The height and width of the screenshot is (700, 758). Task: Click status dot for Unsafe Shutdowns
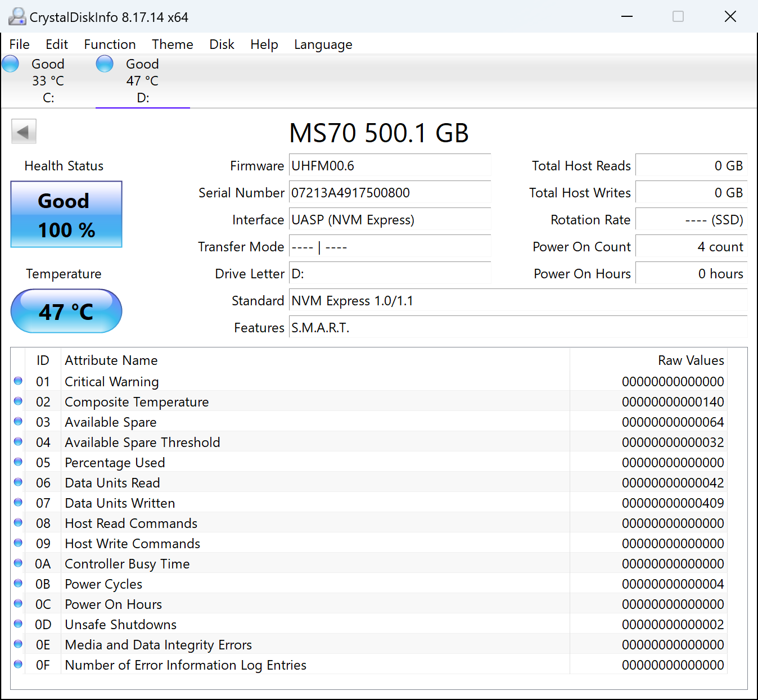tap(18, 624)
